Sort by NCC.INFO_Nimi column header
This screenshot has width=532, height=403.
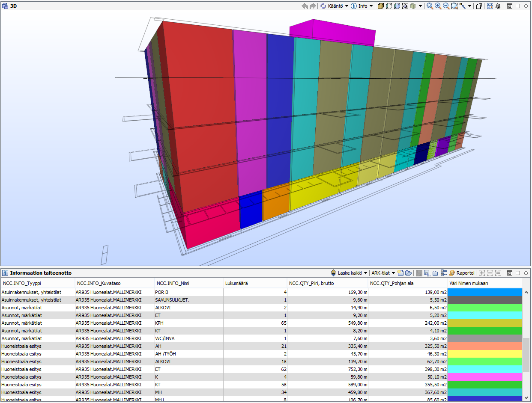point(189,283)
